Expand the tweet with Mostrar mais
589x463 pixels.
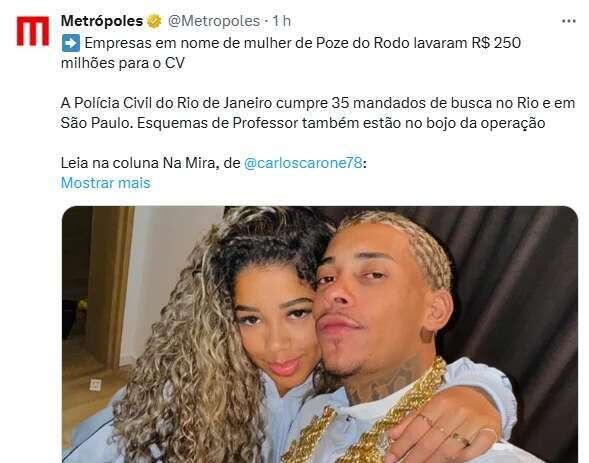point(106,183)
